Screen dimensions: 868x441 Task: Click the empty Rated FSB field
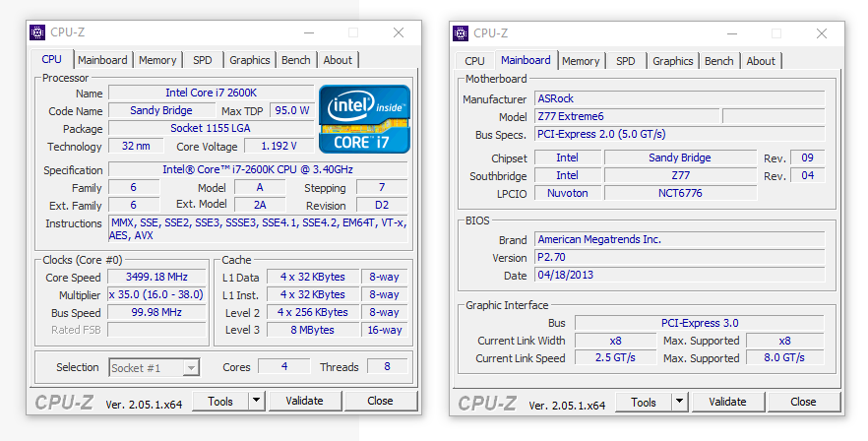(x=156, y=330)
